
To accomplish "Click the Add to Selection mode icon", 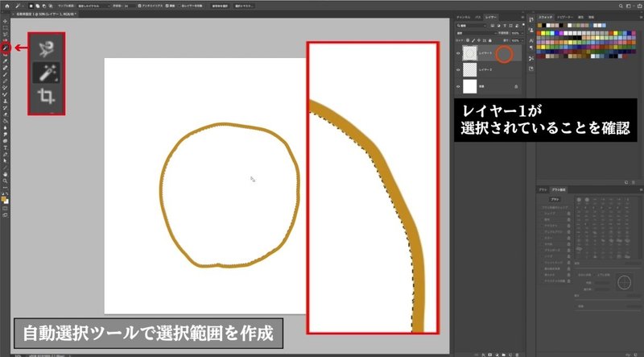I will click(37, 6).
